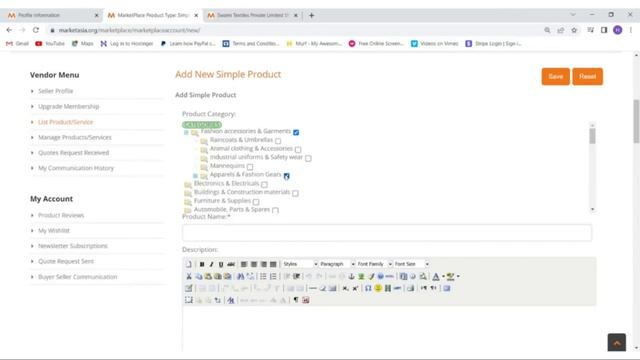The image size is (640, 360).
Task: Create a new document in the editor
Action: 189,264
